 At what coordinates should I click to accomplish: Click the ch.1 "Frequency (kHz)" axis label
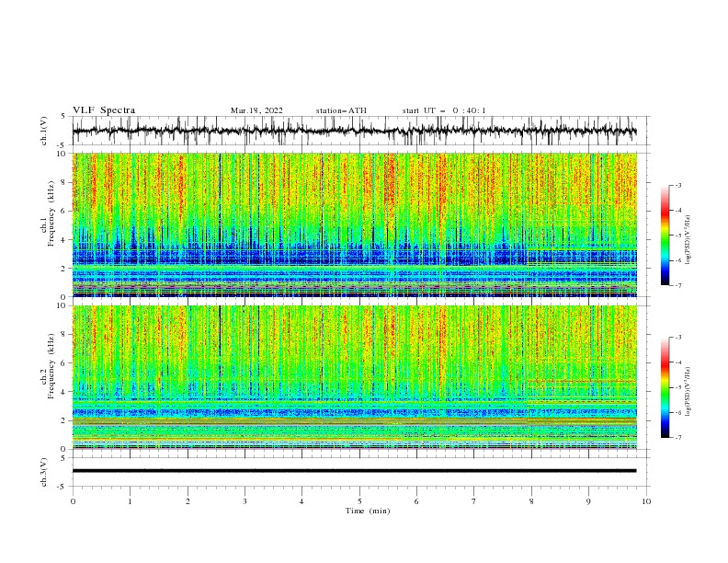click(51, 214)
